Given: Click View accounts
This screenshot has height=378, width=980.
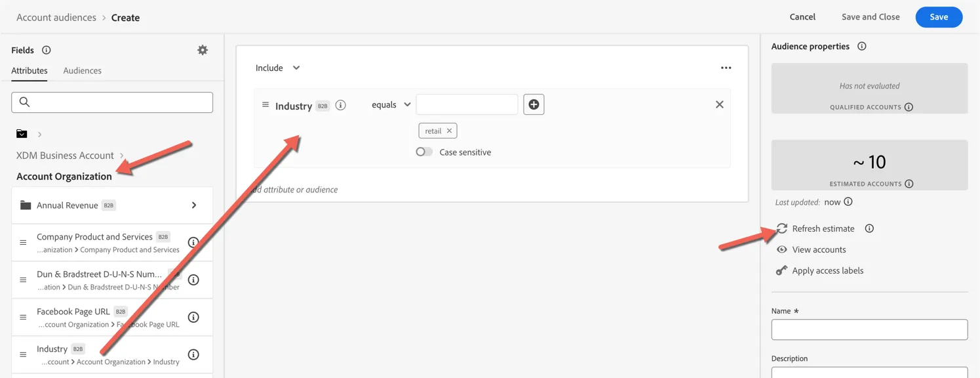Looking at the screenshot, I should (x=819, y=249).
